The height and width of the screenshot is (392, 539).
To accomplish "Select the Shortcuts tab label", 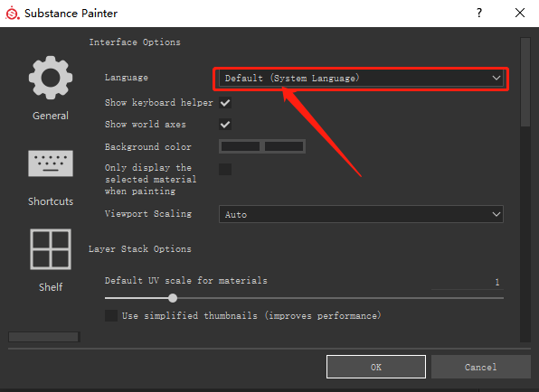I will [x=51, y=201].
